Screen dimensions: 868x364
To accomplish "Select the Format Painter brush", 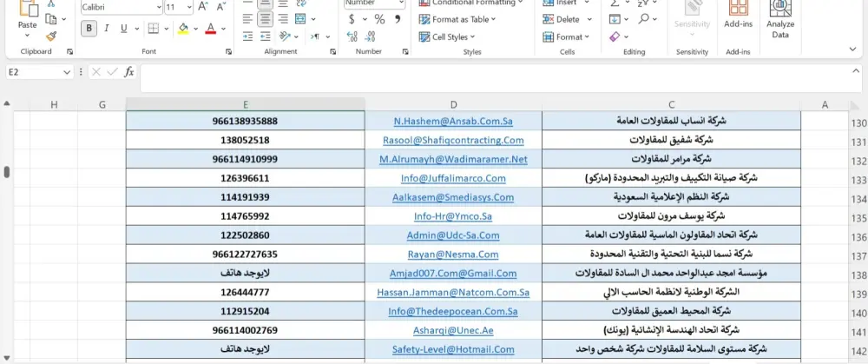I will point(51,36).
